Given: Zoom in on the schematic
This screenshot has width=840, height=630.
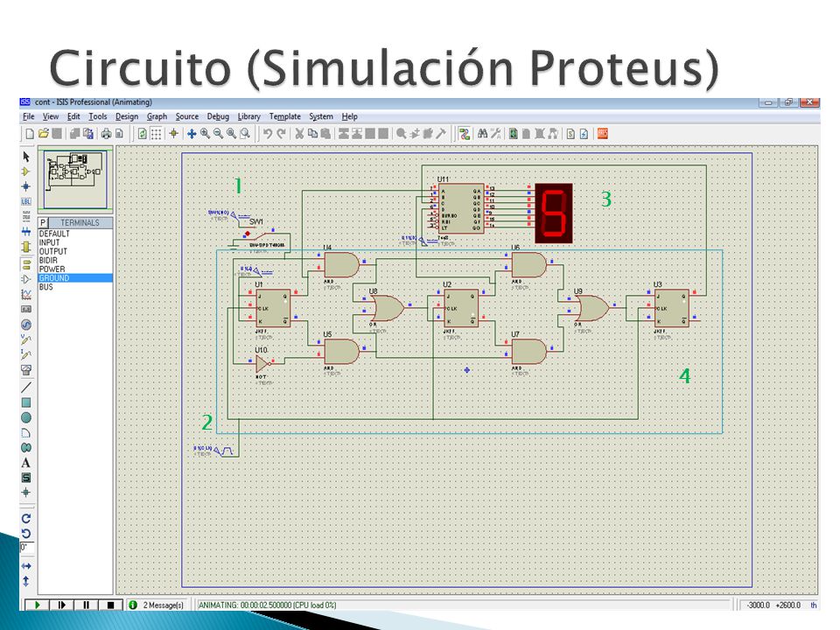Looking at the screenshot, I should coord(205,133).
